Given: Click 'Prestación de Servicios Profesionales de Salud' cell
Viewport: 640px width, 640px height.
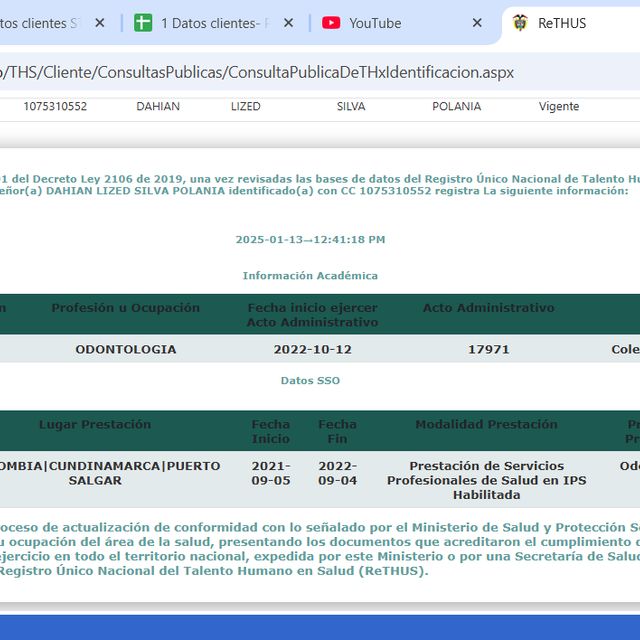Looking at the screenshot, I should 487,480.
